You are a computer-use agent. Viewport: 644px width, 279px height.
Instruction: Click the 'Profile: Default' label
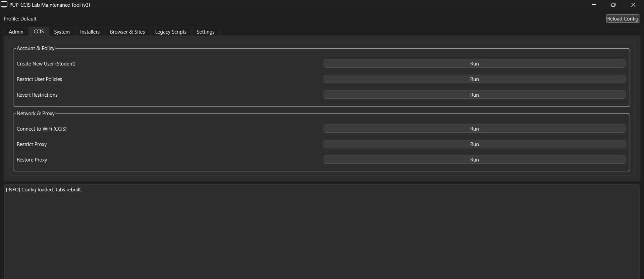click(20, 19)
